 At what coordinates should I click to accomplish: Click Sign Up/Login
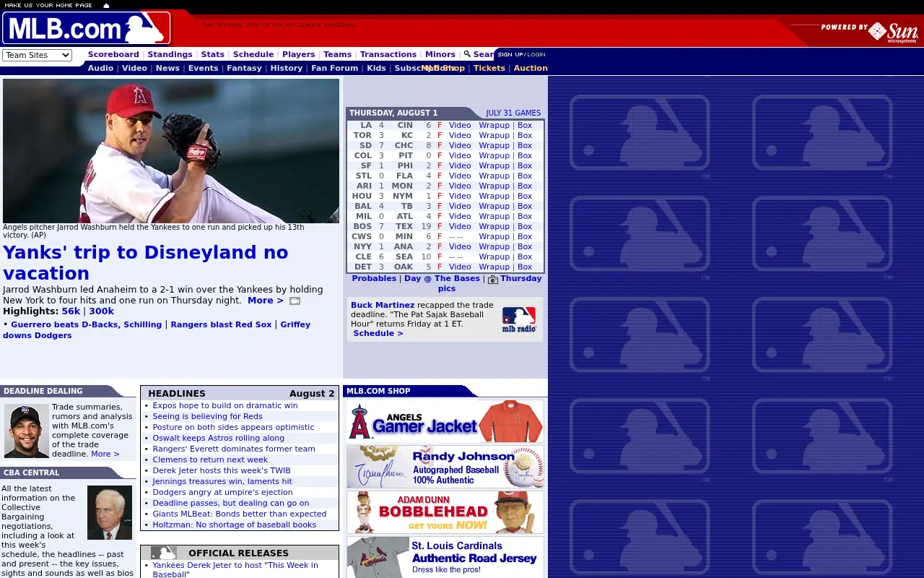point(522,54)
